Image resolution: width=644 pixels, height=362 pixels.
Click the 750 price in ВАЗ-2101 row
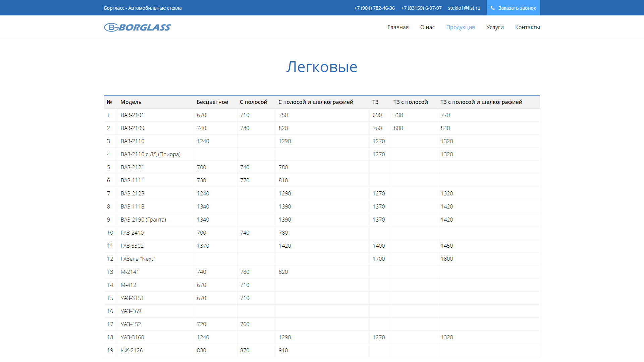(x=283, y=115)
